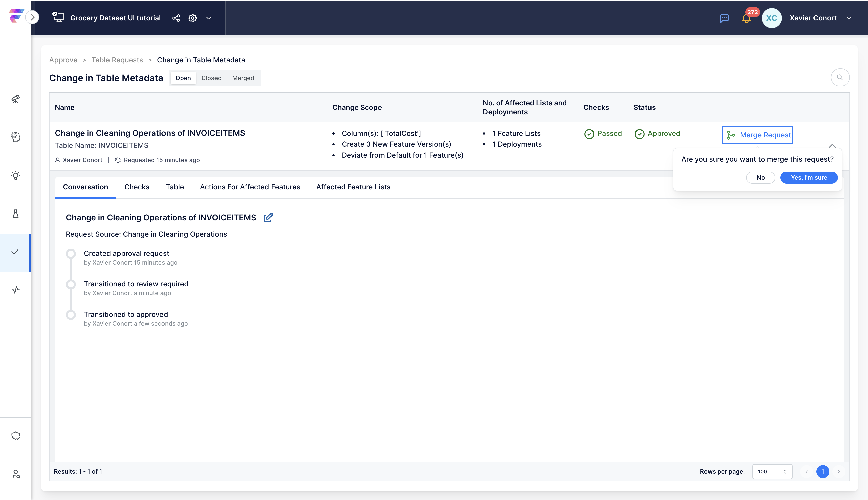868x500 pixels.
Task: Go to Table Requests breadcrumb link
Action: coord(117,60)
